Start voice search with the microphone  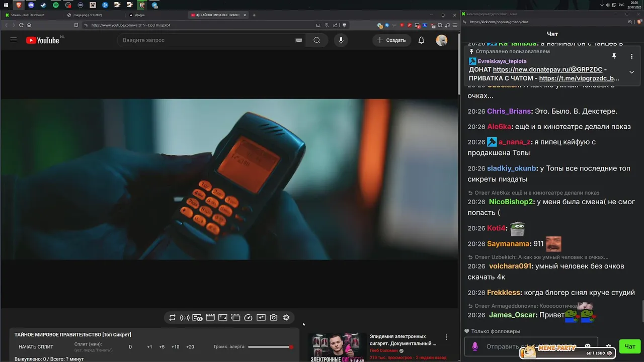pos(341,40)
